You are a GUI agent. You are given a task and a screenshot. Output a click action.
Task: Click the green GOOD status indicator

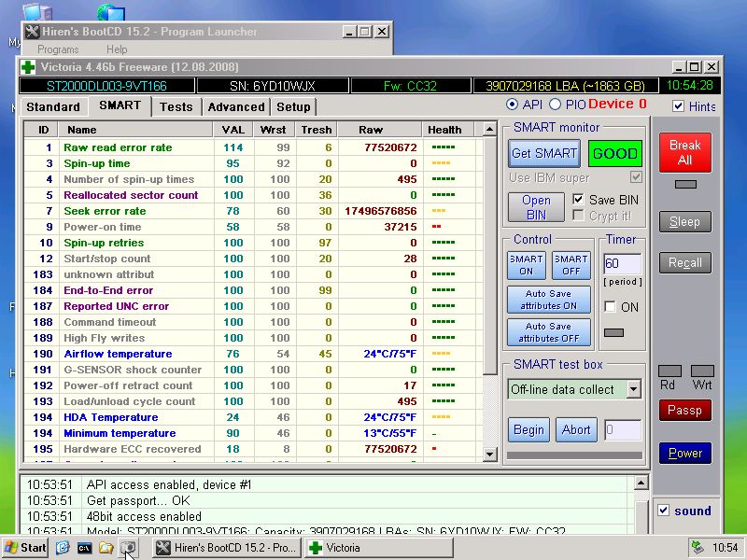615,153
